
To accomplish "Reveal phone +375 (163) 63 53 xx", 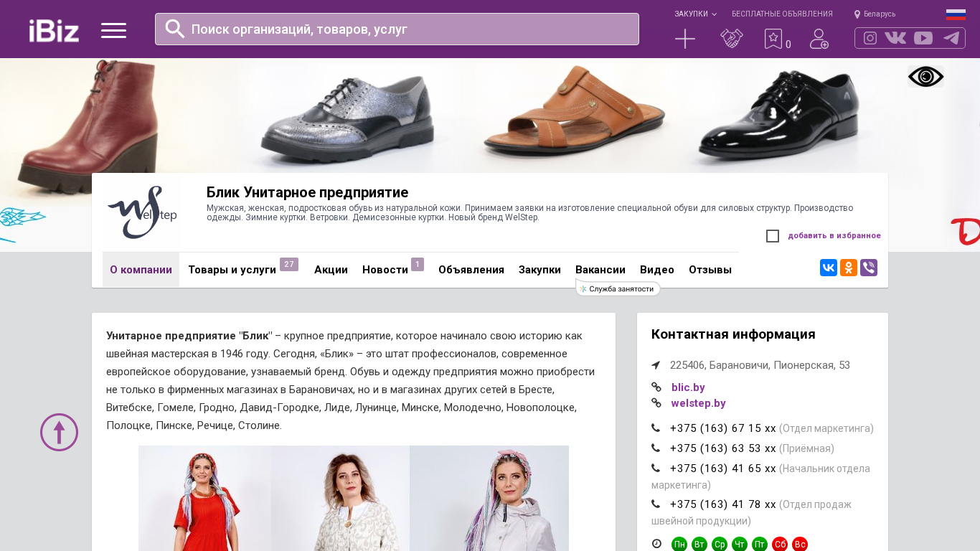I will [x=722, y=448].
